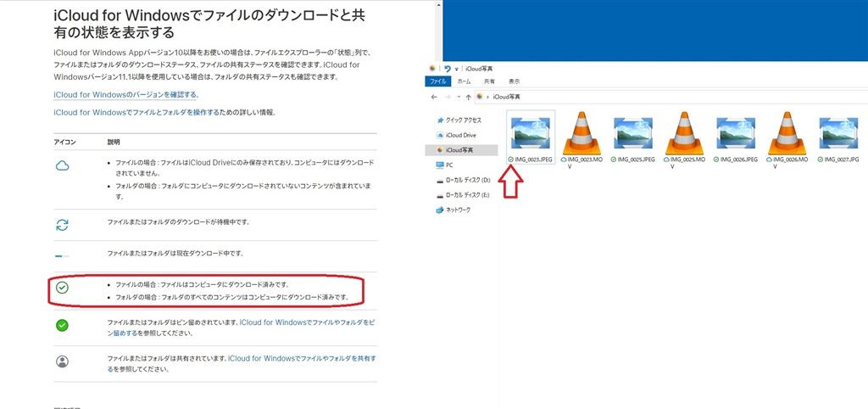The width and height of the screenshot is (868, 409).
Task: Open the IMG_0023.MOV VLC cone icon
Action: 581,133
